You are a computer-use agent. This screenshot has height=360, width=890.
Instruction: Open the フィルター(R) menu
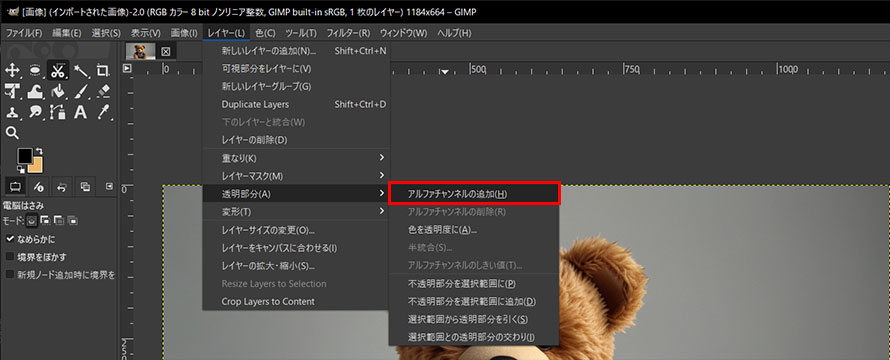click(x=348, y=33)
